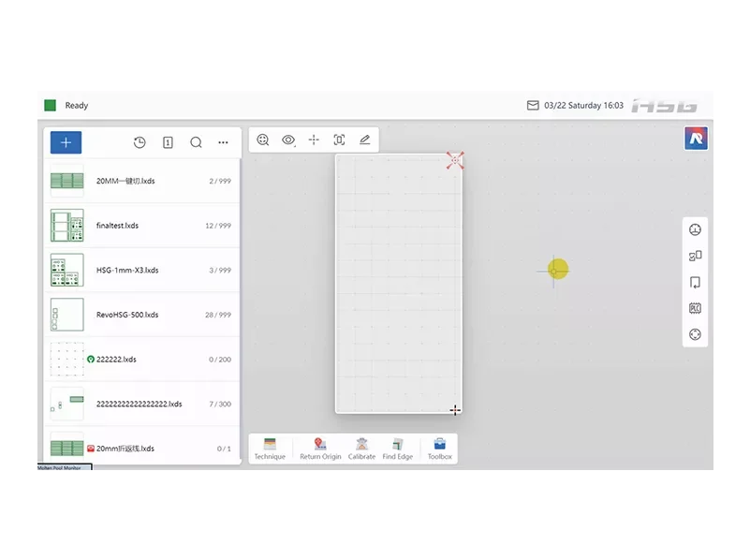Viewport: 750px width, 560px height.
Task: Click the red R logo button
Action: pyautogui.click(x=696, y=139)
